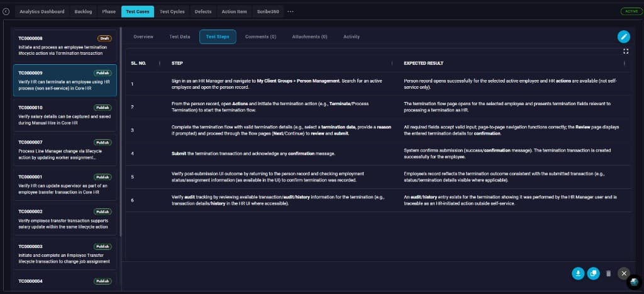View the Activity sub-tab

click(351, 37)
